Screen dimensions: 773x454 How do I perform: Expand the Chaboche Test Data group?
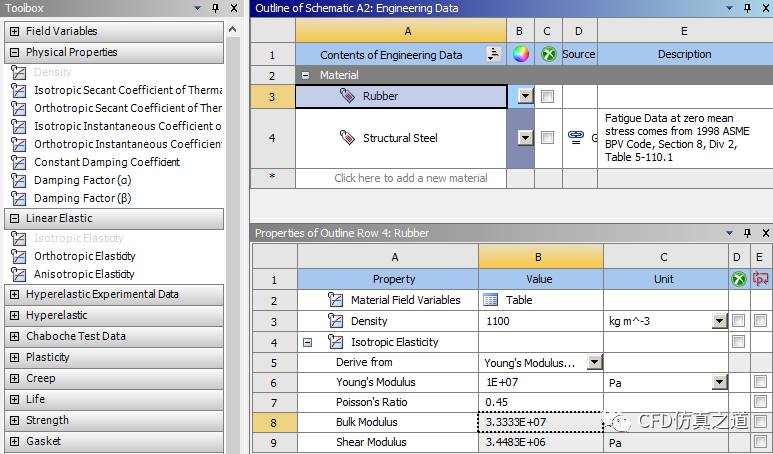(15, 336)
